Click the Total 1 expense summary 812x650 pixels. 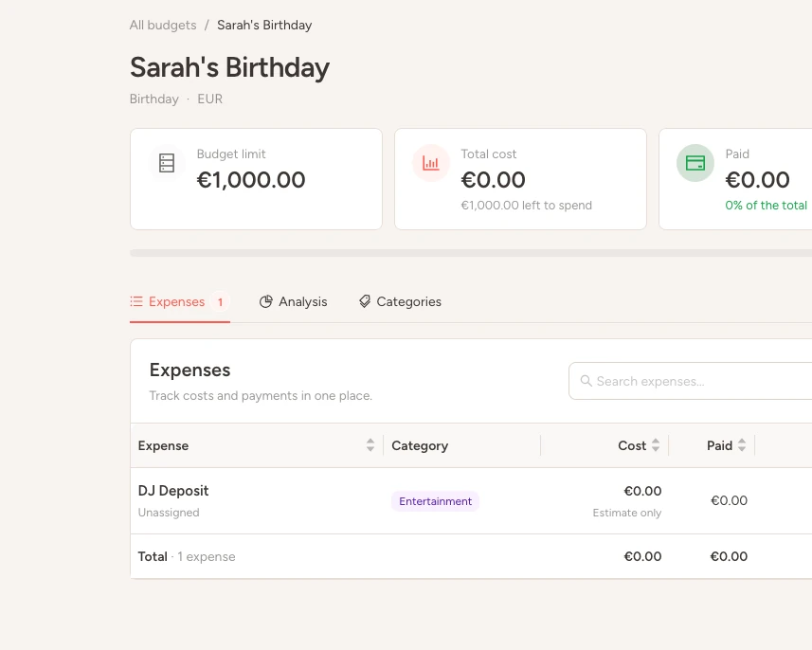point(187,556)
